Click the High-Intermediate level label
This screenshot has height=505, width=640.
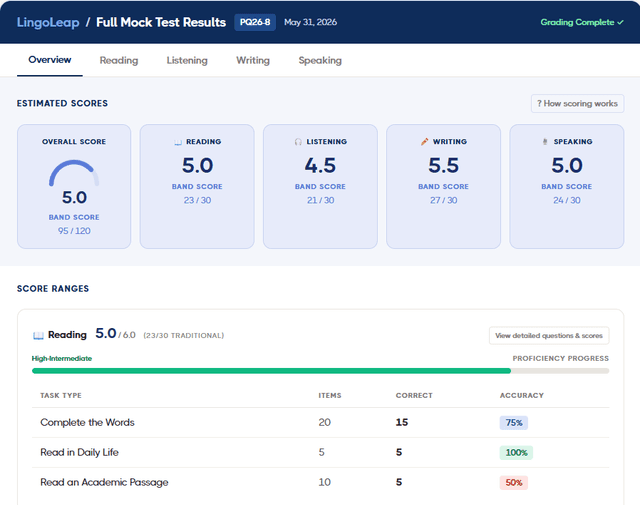pos(62,358)
